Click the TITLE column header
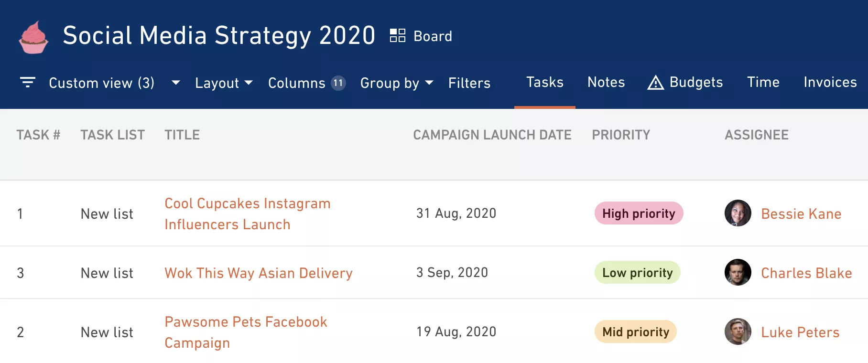Viewport: 868px width, 363px height. click(x=182, y=135)
